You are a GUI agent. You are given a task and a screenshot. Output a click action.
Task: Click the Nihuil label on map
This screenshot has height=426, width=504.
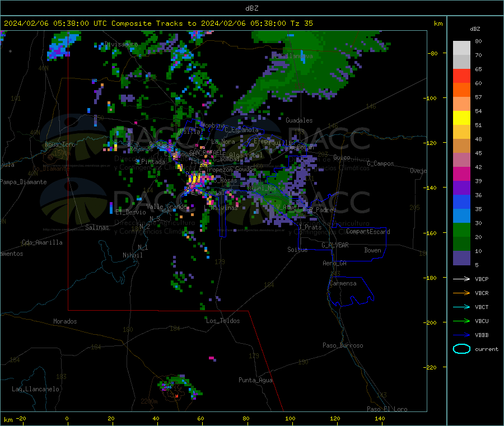132,255
